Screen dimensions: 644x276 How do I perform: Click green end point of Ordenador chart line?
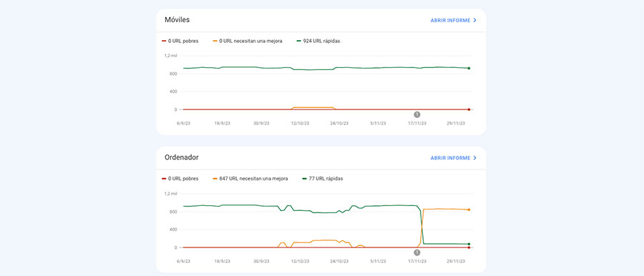pos(469,244)
